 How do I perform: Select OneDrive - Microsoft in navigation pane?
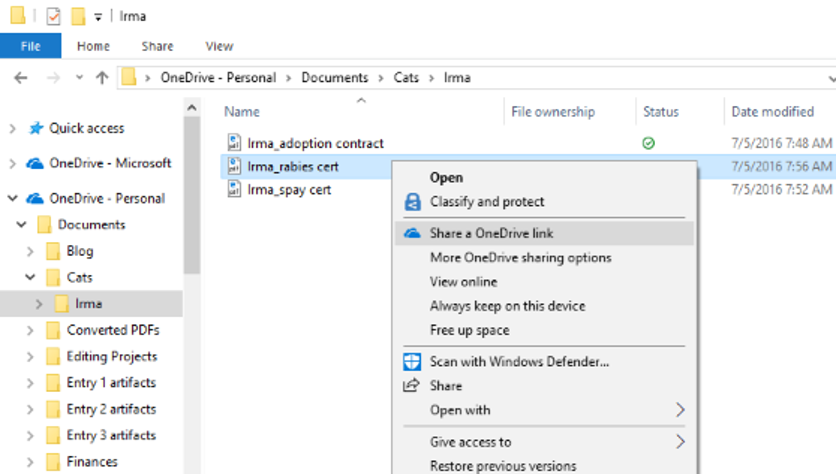[x=110, y=163]
